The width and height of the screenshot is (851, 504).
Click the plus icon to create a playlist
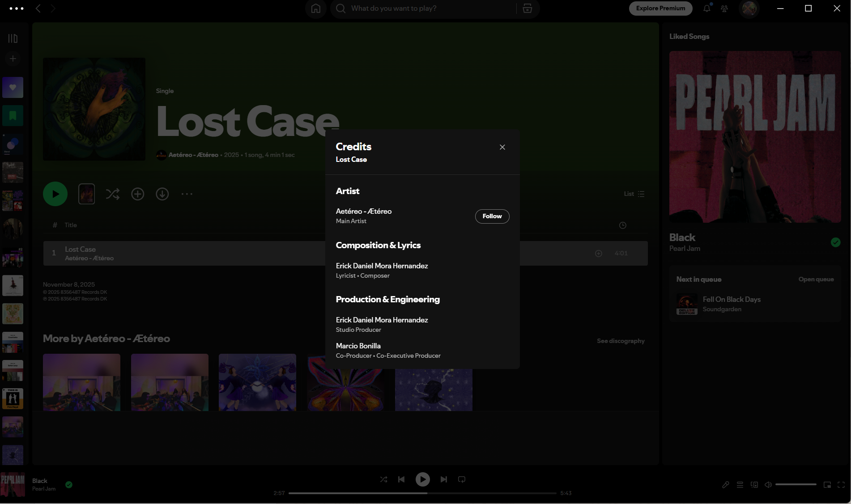[13, 59]
